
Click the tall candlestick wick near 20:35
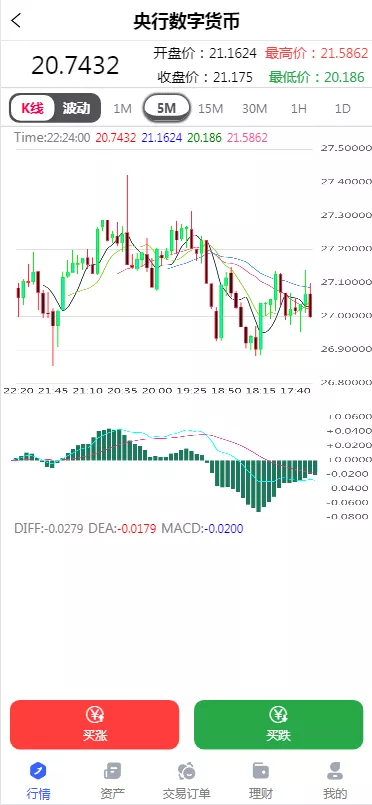click(x=127, y=205)
